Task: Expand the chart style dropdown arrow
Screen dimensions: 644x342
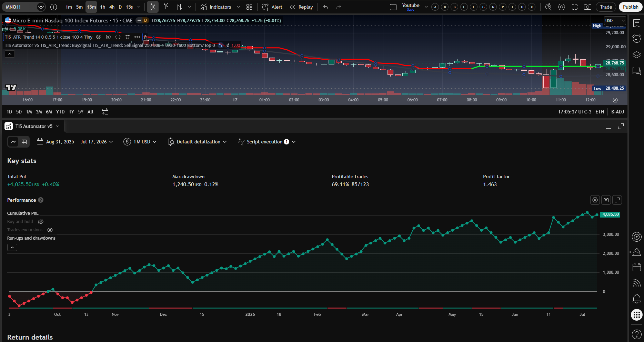Action: (x=190, y=7)
